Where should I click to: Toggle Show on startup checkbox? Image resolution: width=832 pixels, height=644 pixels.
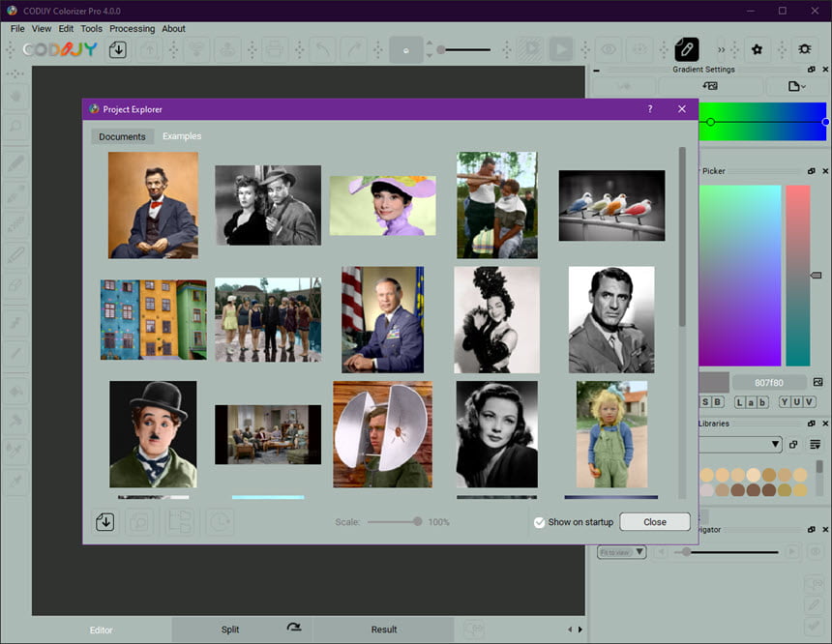coord(539,522)
